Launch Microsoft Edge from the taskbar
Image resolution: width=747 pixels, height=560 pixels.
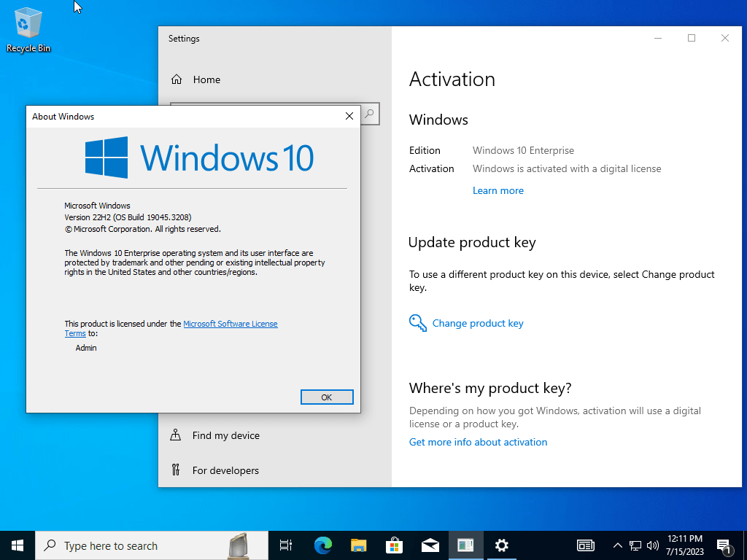323,545
